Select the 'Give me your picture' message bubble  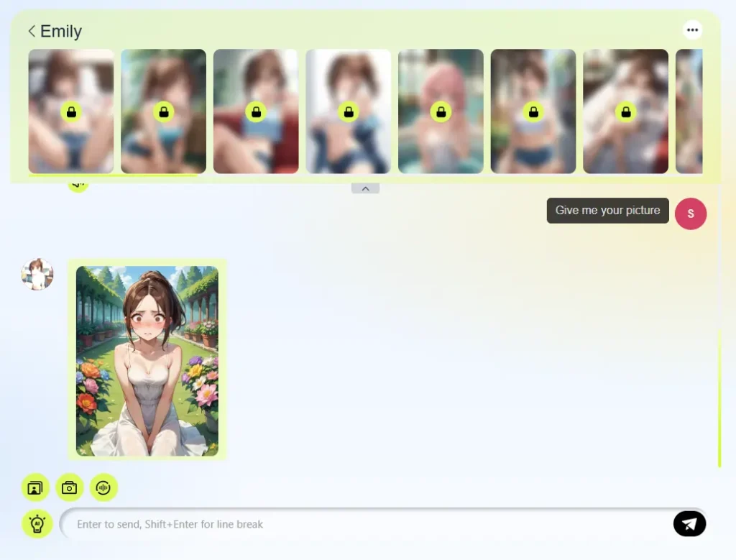(x=608, y=211)
